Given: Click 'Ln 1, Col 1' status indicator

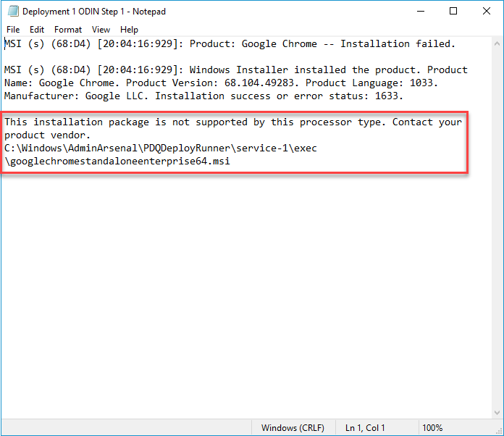Looking at the screenshot, I should (x=365, y=428).
